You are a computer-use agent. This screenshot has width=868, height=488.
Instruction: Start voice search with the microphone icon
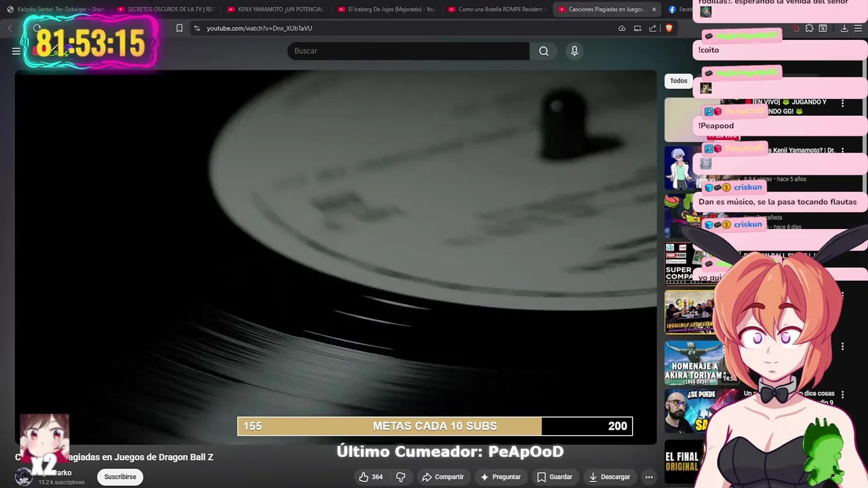[x=574, y=51]
